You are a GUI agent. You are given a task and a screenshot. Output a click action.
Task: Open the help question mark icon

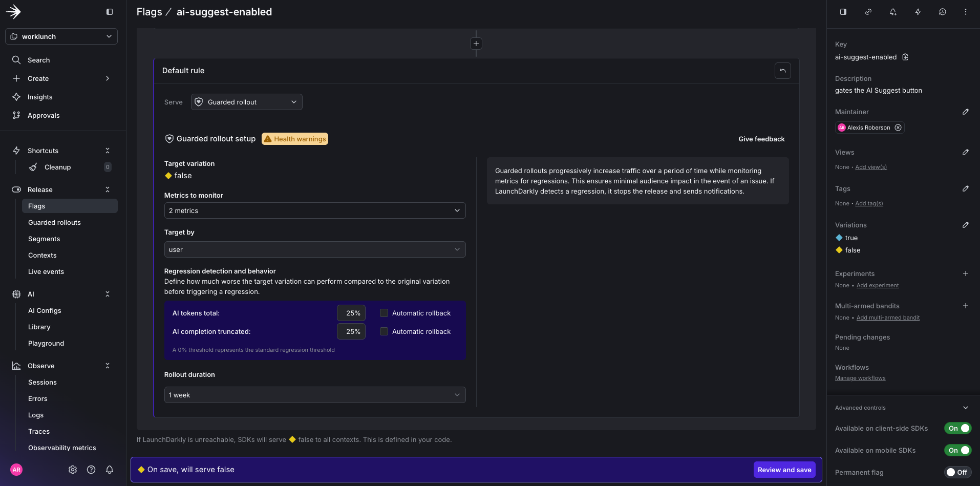coord(91,470)
